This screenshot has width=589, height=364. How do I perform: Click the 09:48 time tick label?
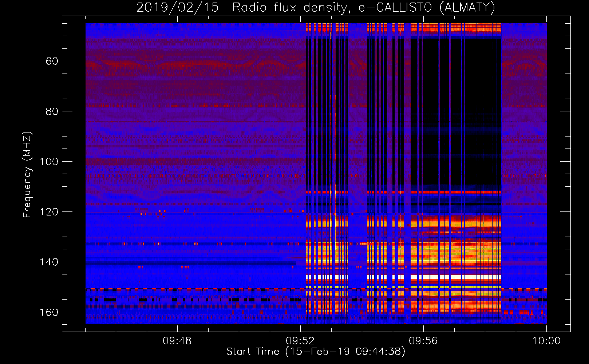177,341
